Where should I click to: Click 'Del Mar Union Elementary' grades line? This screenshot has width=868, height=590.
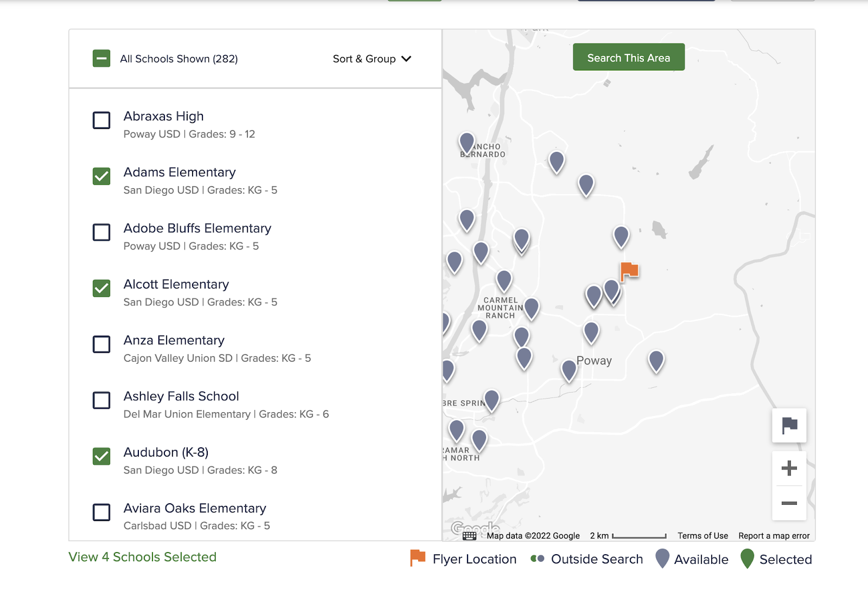click(226, 414)
